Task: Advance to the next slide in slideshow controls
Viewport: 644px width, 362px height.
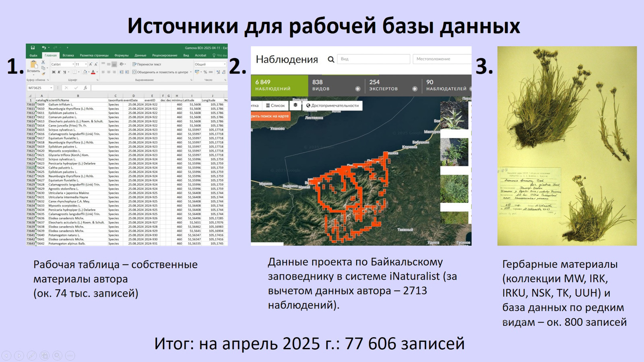Action: (x=19, y=356)
